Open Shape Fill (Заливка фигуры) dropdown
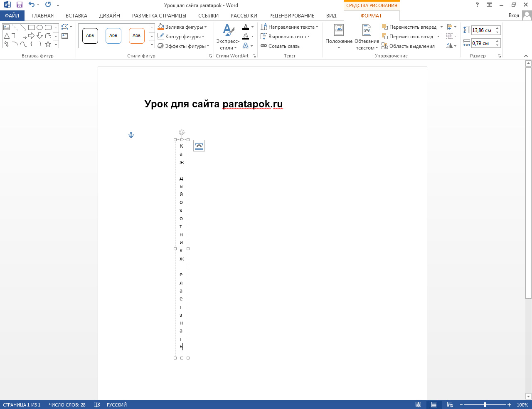Image resolution: width=532 pixels, height=409 pixels. click(x=182, y=27)
